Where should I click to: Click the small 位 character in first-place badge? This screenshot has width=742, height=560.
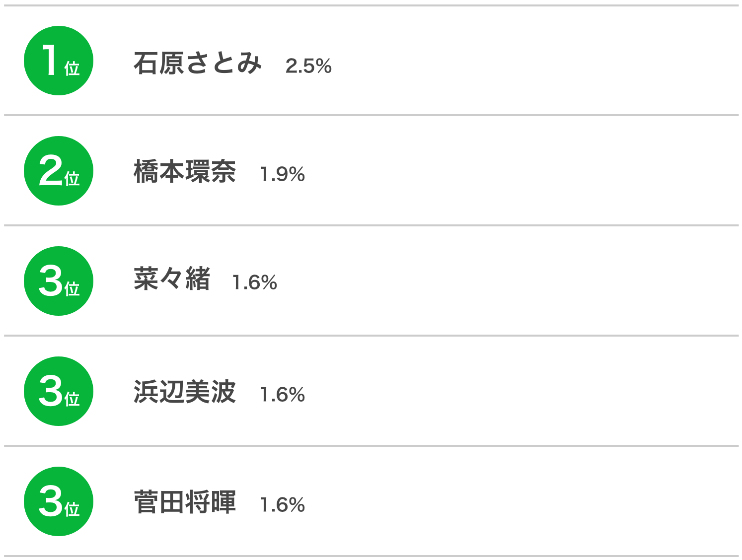point(72,68)
